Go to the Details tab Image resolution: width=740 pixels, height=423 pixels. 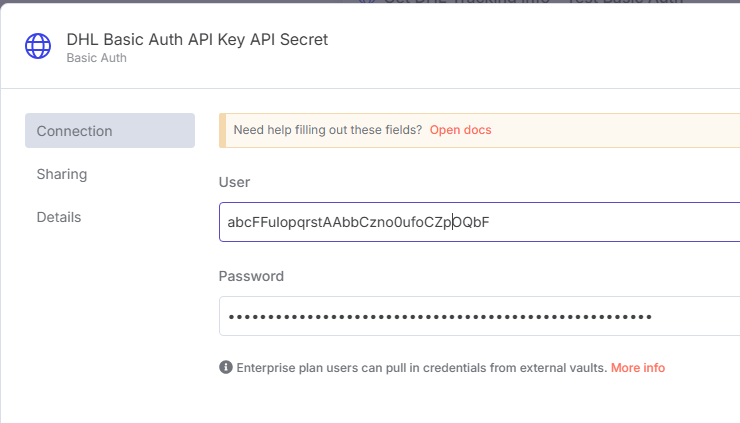tap(59, 217)
